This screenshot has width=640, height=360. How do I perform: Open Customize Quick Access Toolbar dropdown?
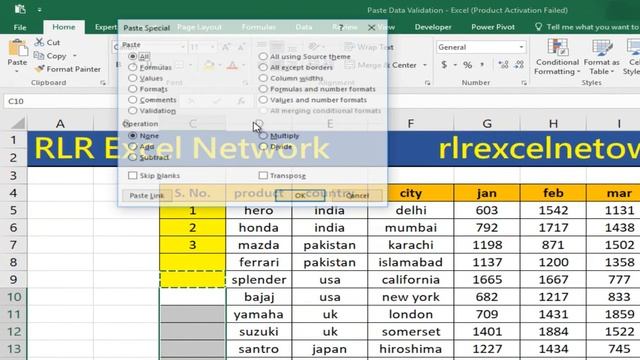pyautogui.click(x=40, y=9)
